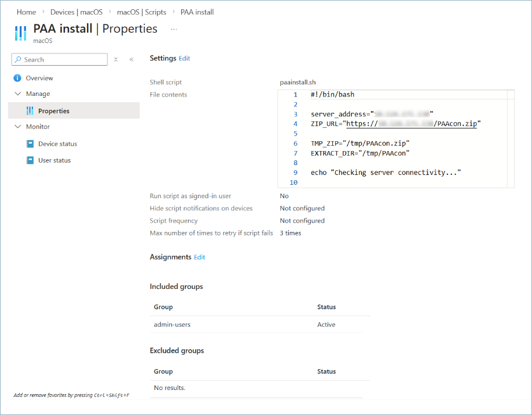
Task: Go to macOS | Scripts breadcrumb
Action: 142,12
